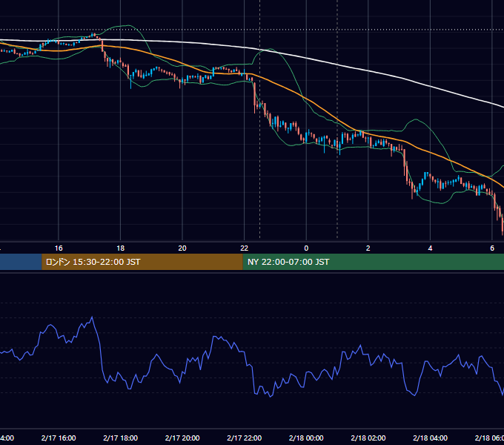Click the hour 0 axis tick label
Image resolution: width=504 pixels, height=445 pixels.
(x=306, y=248)
